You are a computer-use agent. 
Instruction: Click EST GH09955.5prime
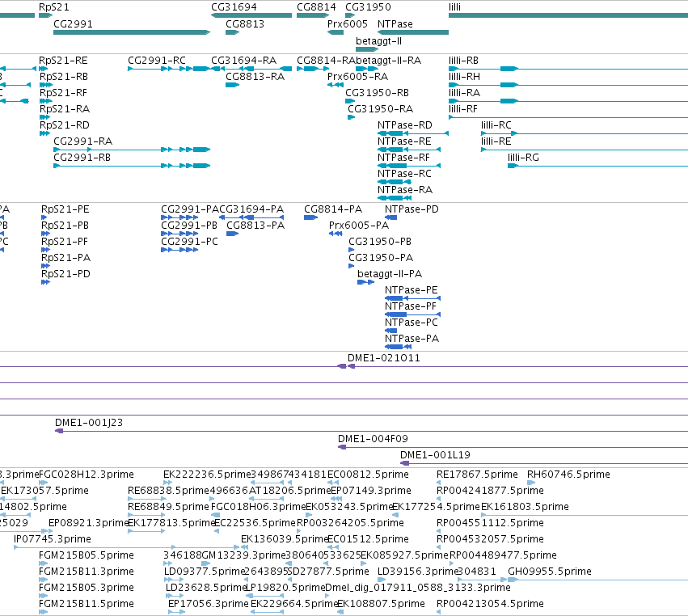tap(597, 580)
